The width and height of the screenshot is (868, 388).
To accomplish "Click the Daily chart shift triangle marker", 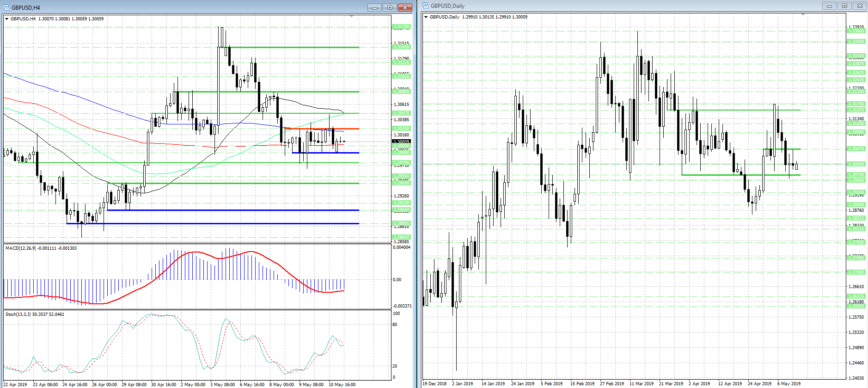I will [x=803, y=15].
